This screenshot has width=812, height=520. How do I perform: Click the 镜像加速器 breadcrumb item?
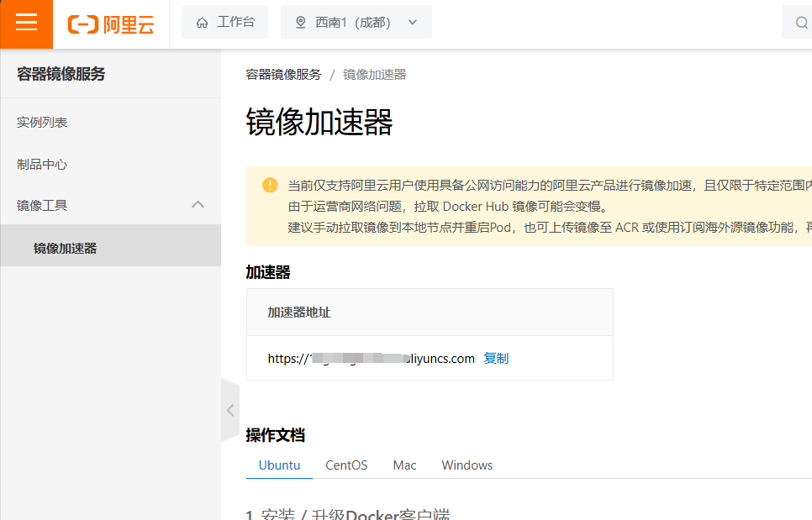click(x=374, y=75)
